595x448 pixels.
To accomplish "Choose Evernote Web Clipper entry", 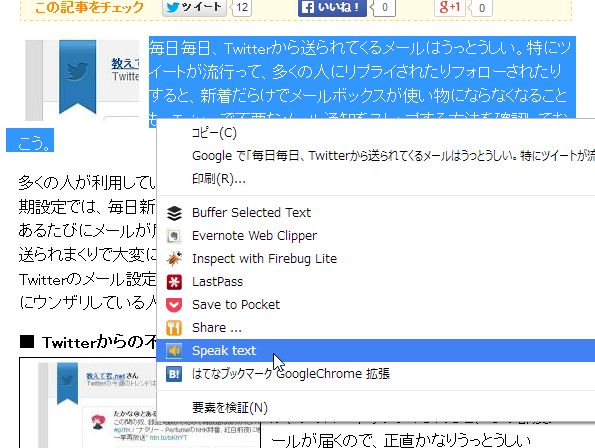I will point(376,236).
